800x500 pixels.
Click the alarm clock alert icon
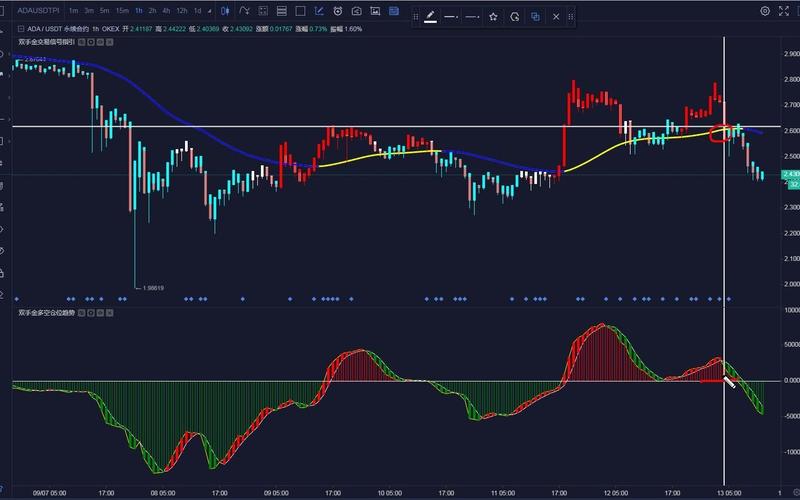tap(339, 11)
